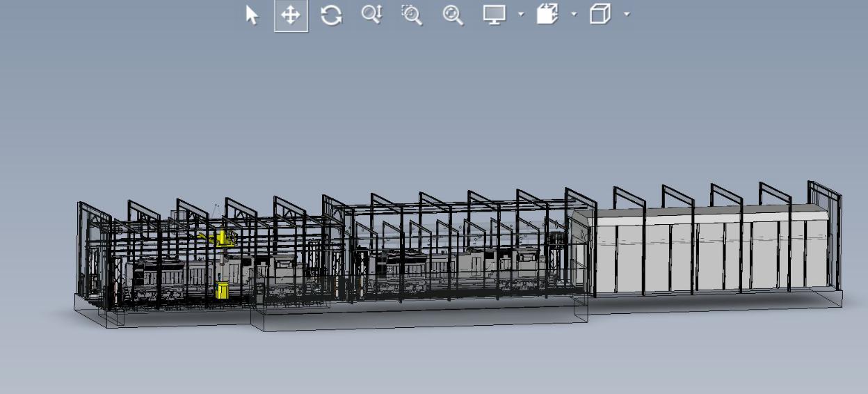This screenshot has height=394, width=868.
Task: Open the view orientation dropdown arrow
Action: (x=574, y=14)
